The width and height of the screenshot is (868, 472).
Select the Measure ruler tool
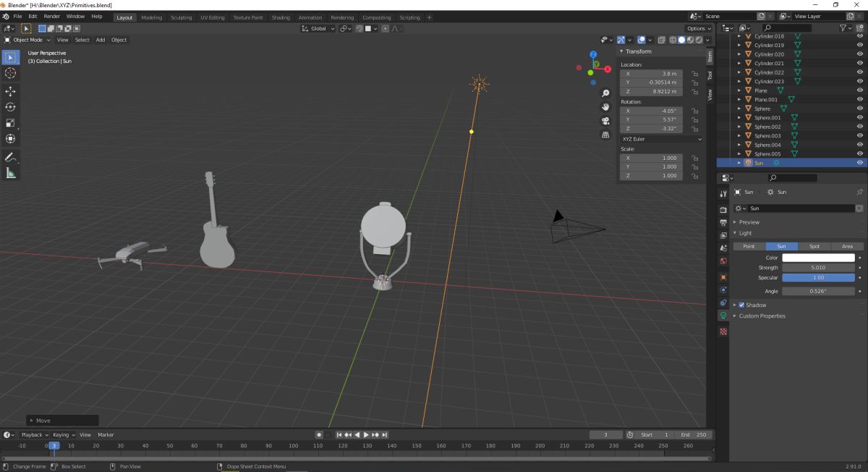click(11, 173)
